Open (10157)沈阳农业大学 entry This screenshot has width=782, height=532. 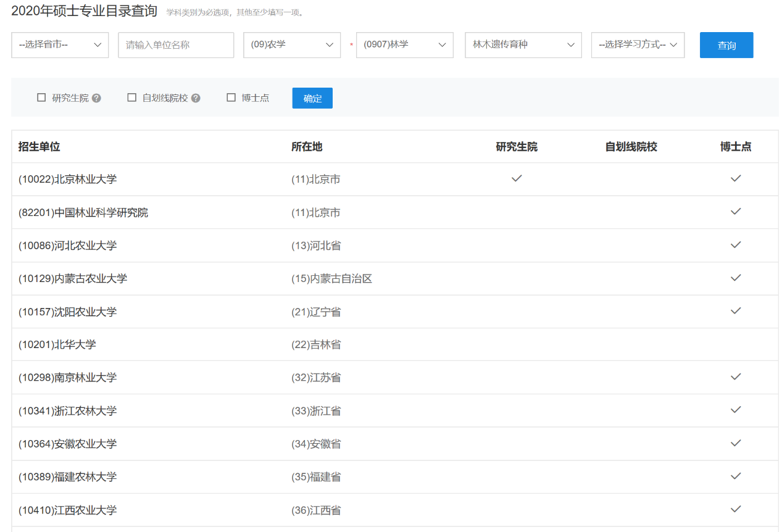click(x=68, y=312)
